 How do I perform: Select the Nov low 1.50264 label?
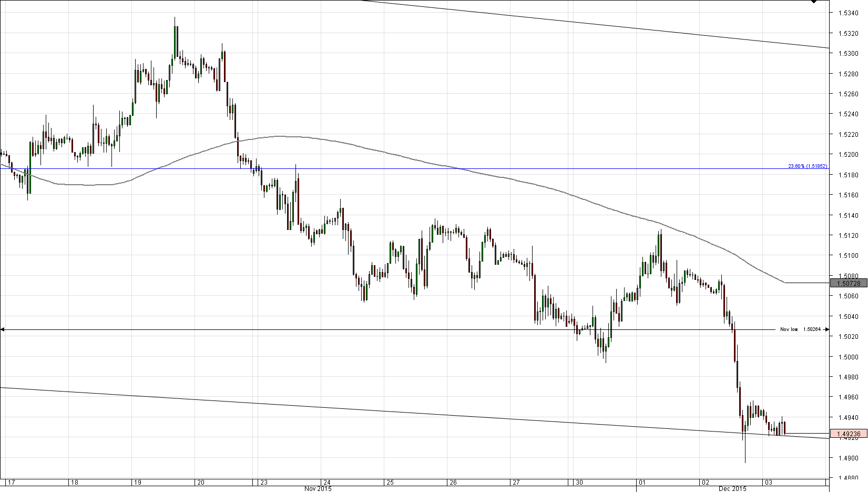[800, 329]
